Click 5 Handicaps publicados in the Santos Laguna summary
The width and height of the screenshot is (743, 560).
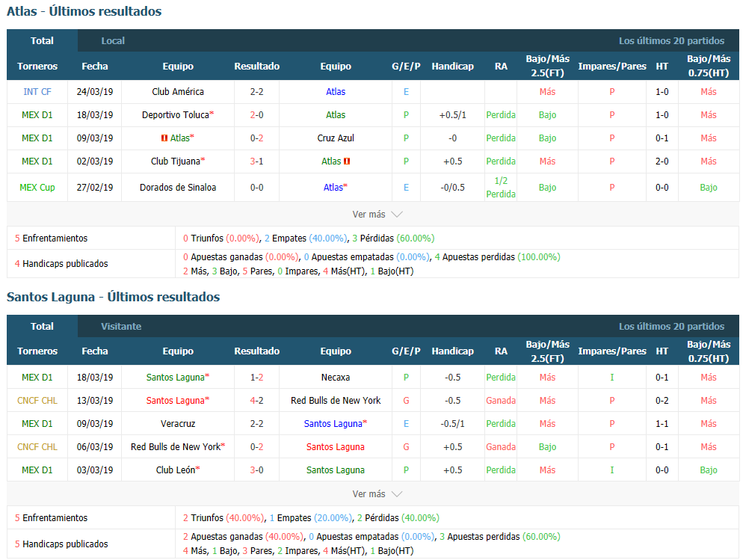61,544
